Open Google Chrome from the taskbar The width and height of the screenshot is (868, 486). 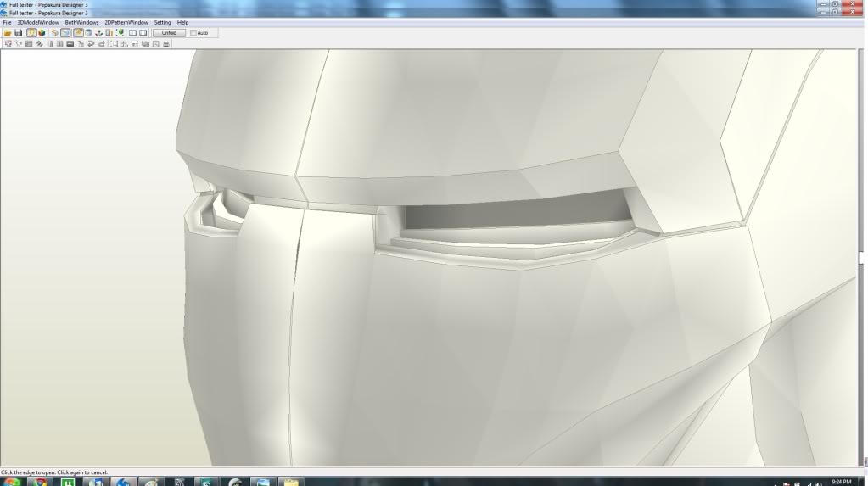40,482
